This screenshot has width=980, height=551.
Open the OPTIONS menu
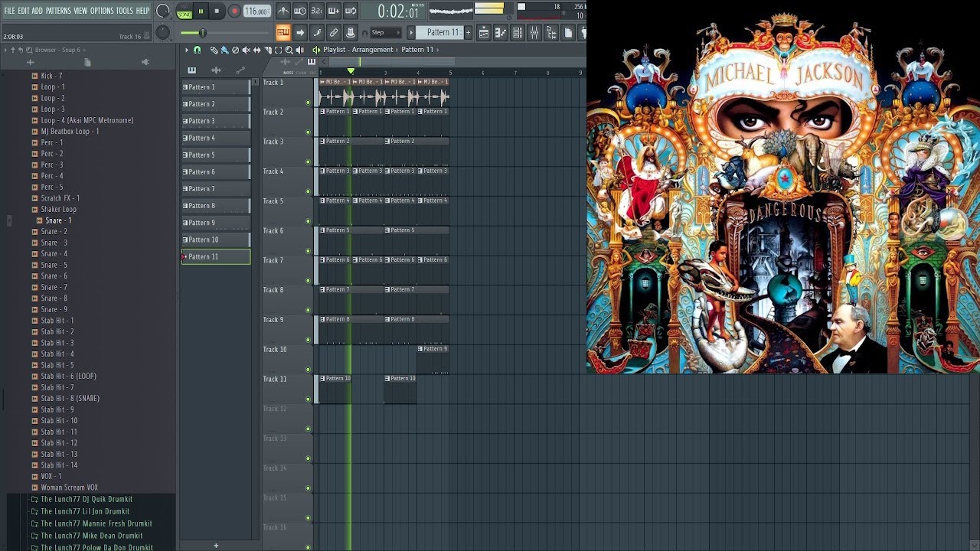[102, 11]
